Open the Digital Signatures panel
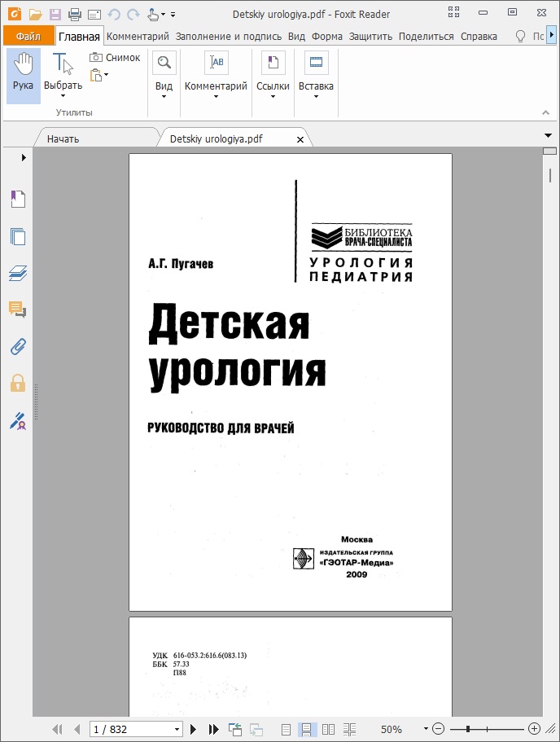This screenshot has height=742, width=560. pos(18,421)
